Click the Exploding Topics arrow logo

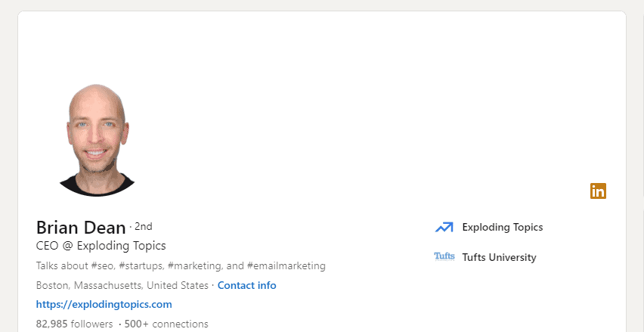444,227
